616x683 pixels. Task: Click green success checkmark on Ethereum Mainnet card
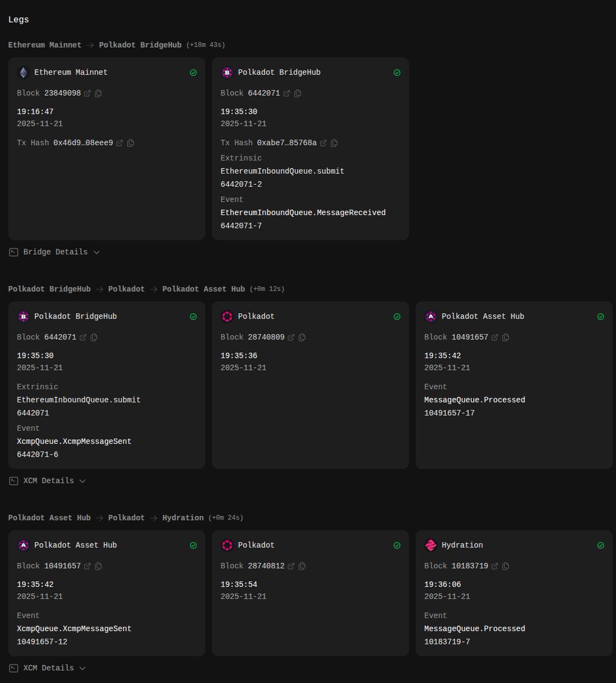(193, 73)
